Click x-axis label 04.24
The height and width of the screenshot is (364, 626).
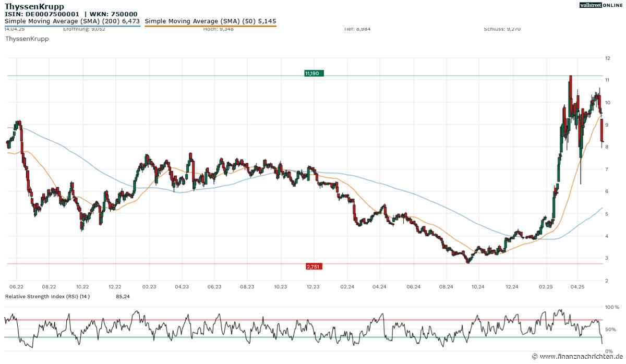379,287
